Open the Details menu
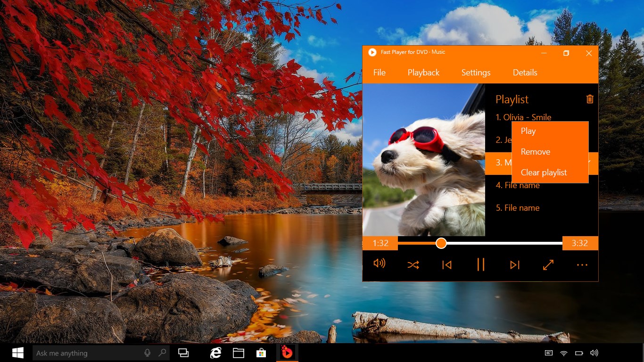This screenshot has height=362, width=644. click(x=525, y=73)
